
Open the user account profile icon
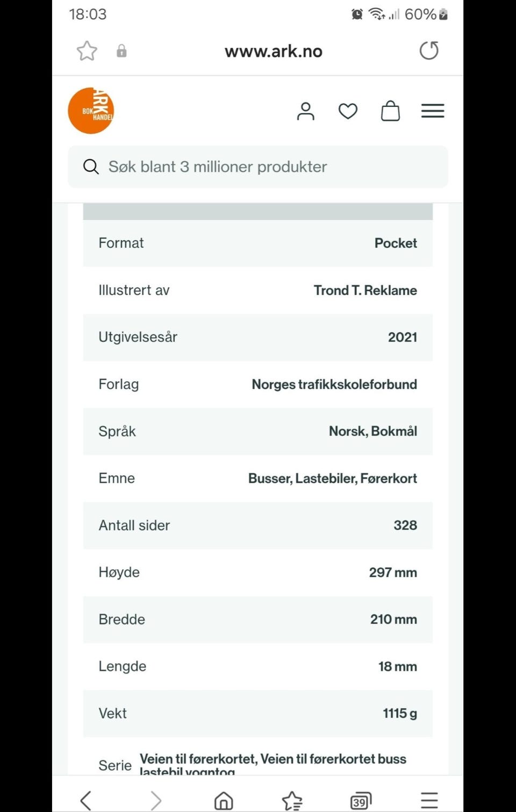pyautogui.click(x=305, y=111)
